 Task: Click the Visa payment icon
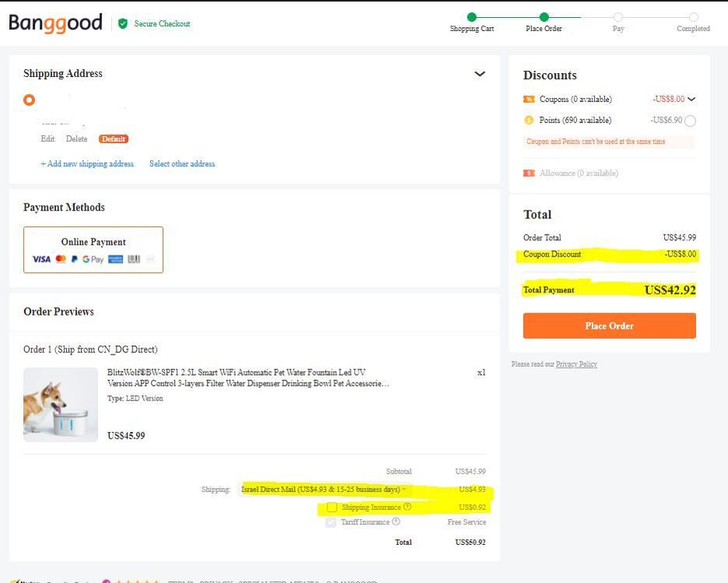pyautogui.click(x=41, y=259)
